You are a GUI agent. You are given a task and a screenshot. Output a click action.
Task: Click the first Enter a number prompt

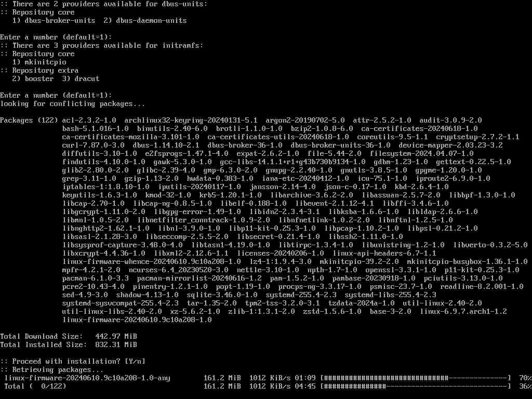point(56,37)
